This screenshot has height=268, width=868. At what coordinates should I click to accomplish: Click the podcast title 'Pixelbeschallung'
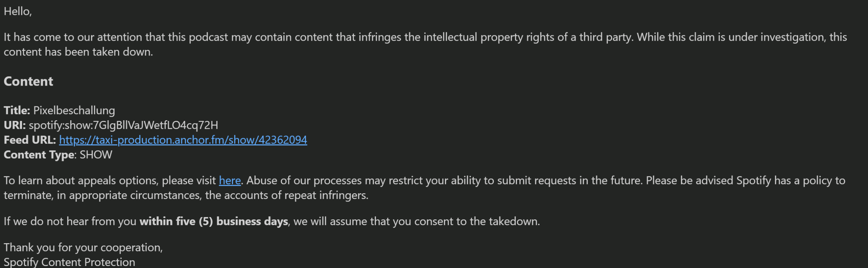[74, 110]
